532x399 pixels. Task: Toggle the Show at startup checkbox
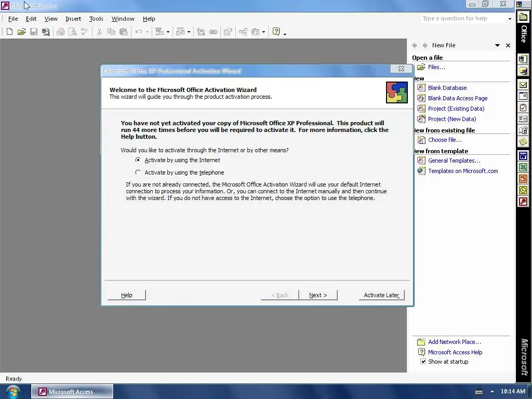423,362
